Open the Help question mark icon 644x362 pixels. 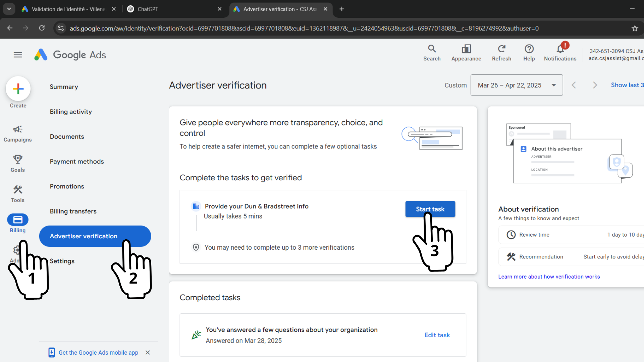coord(529,49)
